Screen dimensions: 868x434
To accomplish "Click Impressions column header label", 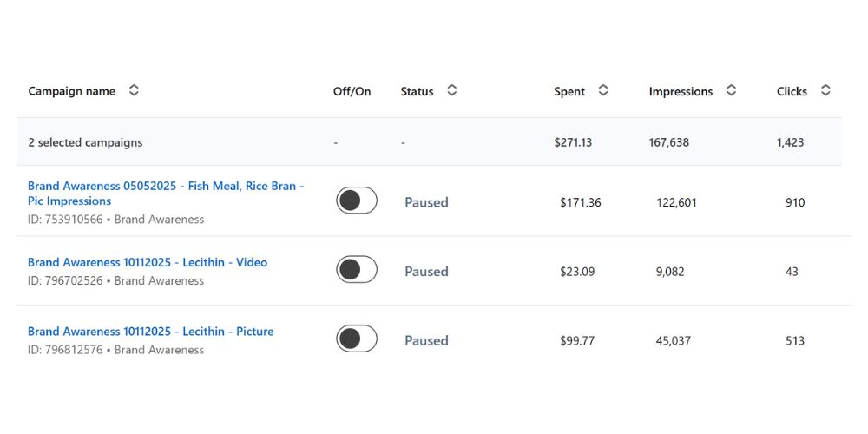I will tap(681, 91).
